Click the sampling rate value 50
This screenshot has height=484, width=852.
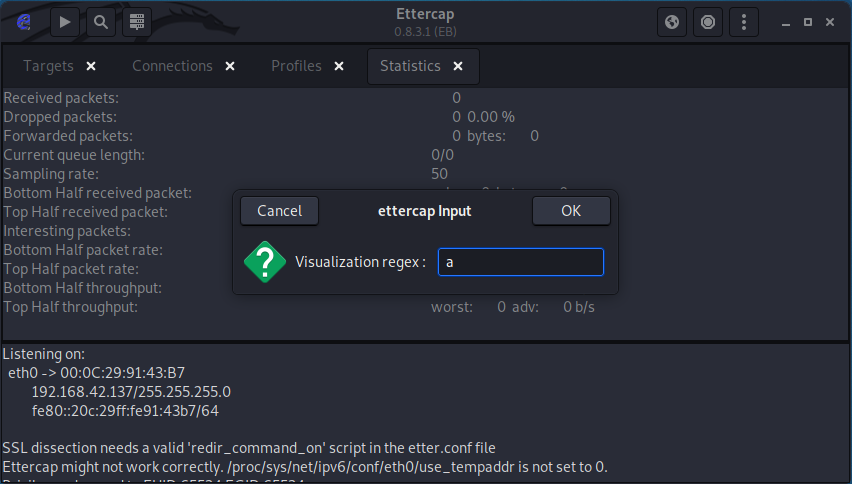point(439,174)
